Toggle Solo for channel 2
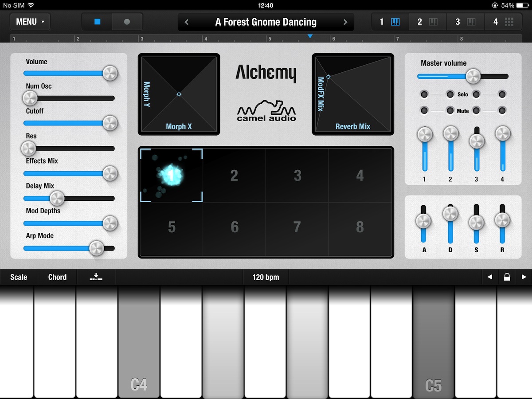Screen dimensions: 532x399 pyautogui.click(x=450, y=94)
